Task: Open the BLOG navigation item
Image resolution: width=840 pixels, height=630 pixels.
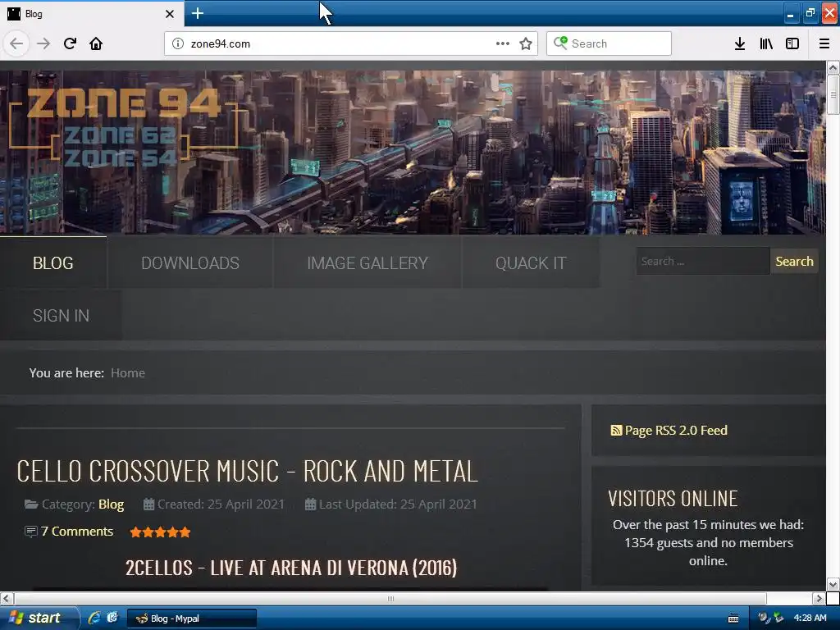Action: tap(53, 263)
